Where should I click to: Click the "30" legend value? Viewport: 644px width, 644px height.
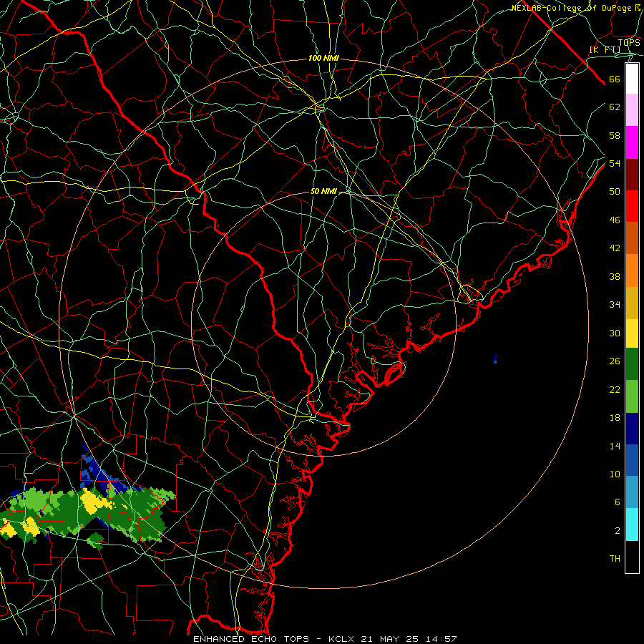tap(615, 333)
